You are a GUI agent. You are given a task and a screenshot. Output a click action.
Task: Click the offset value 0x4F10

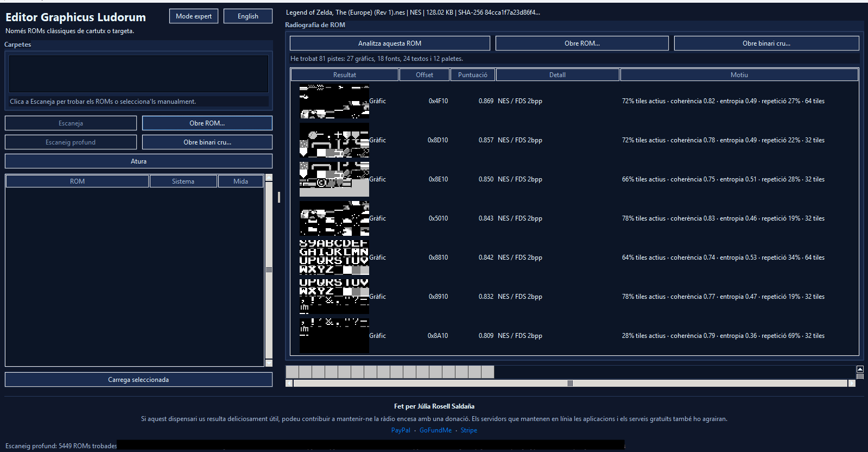click(x=438, y=101)
